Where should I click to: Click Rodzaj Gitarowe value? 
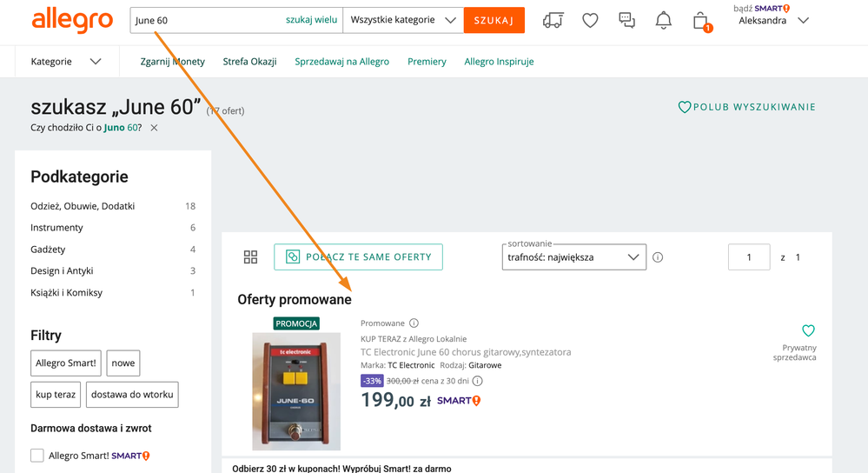point(485,365)
